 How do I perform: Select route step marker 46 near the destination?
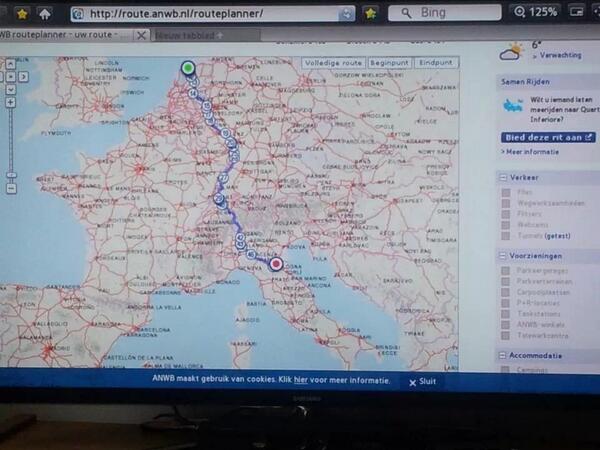coord(251,254)
